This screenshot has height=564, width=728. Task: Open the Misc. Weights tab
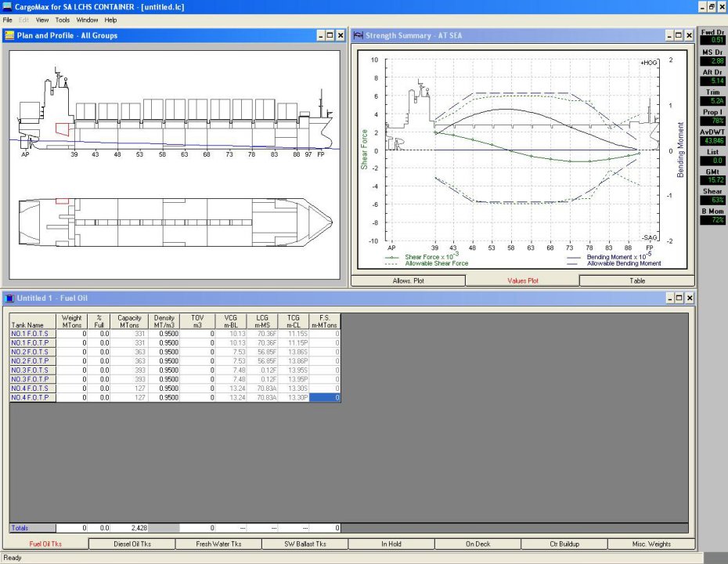[651, 544]
